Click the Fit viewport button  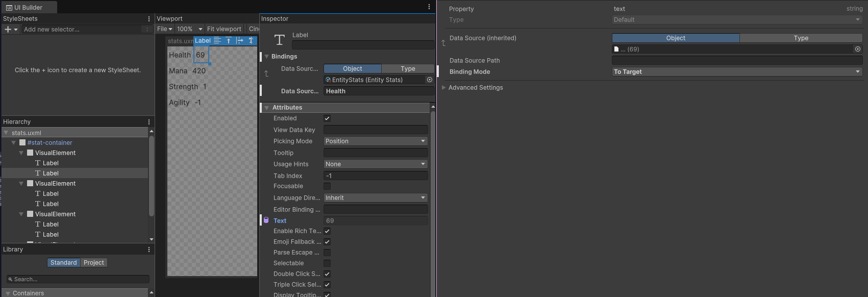pos(224,29)
